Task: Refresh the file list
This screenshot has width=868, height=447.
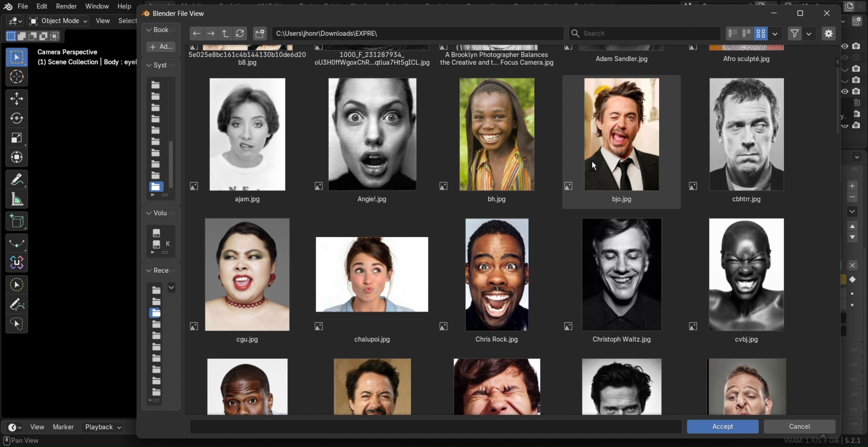Action: click(x=239, y=34)
